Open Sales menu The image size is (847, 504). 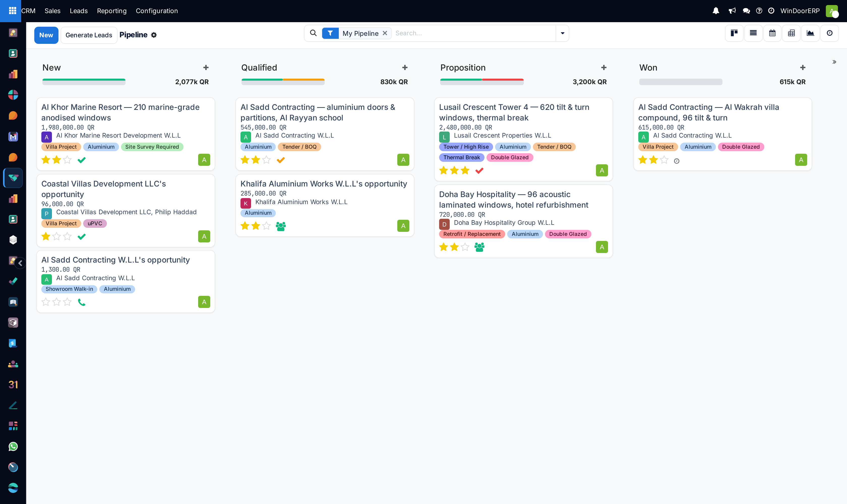tap(52, 11)
